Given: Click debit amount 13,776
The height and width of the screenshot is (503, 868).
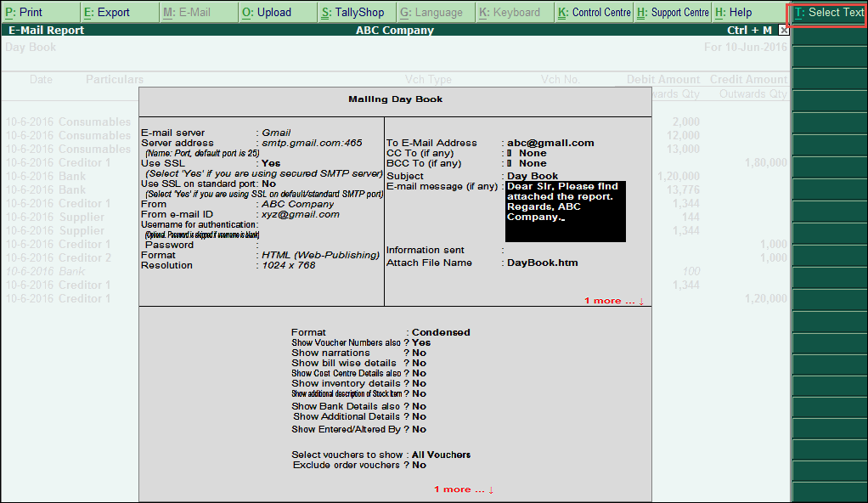Looking at the screenshot, I should point(683,190).
